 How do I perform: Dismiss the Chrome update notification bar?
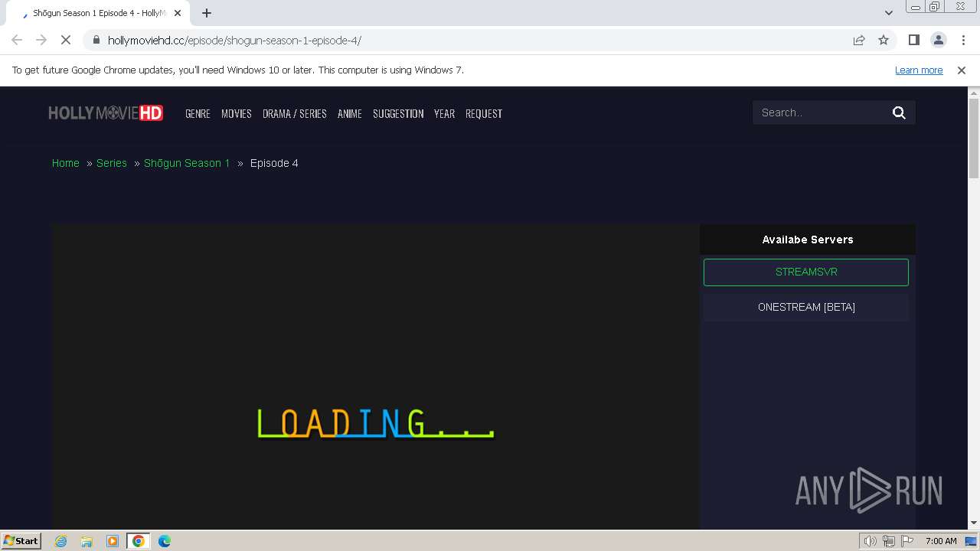962,70
